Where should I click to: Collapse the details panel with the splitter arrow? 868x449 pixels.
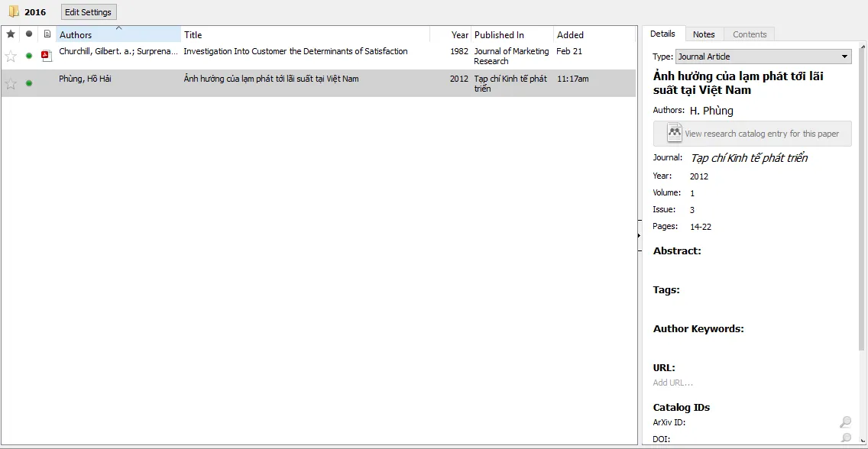(x=639, y=236)
